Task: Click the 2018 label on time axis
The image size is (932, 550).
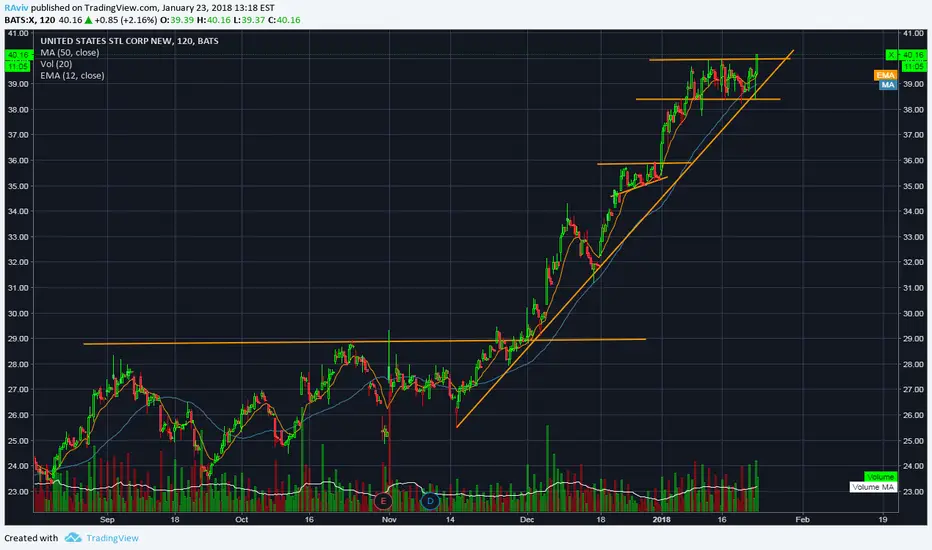Action: (x=662, y=520)
